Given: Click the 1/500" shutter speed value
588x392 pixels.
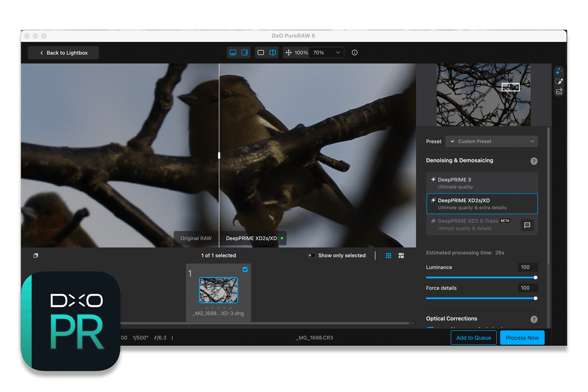Looking at the screenshot, I should (x=140, y=338).
